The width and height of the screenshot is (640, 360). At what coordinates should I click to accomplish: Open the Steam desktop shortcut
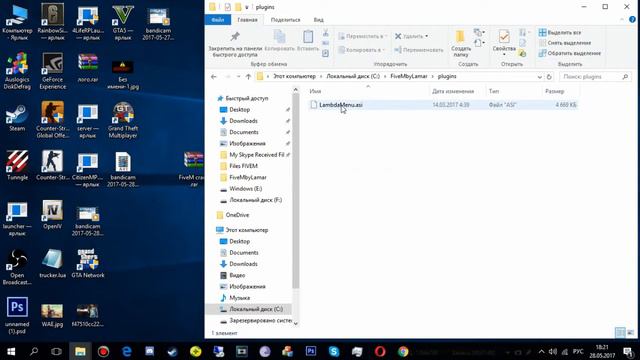[x=17, y=118]
